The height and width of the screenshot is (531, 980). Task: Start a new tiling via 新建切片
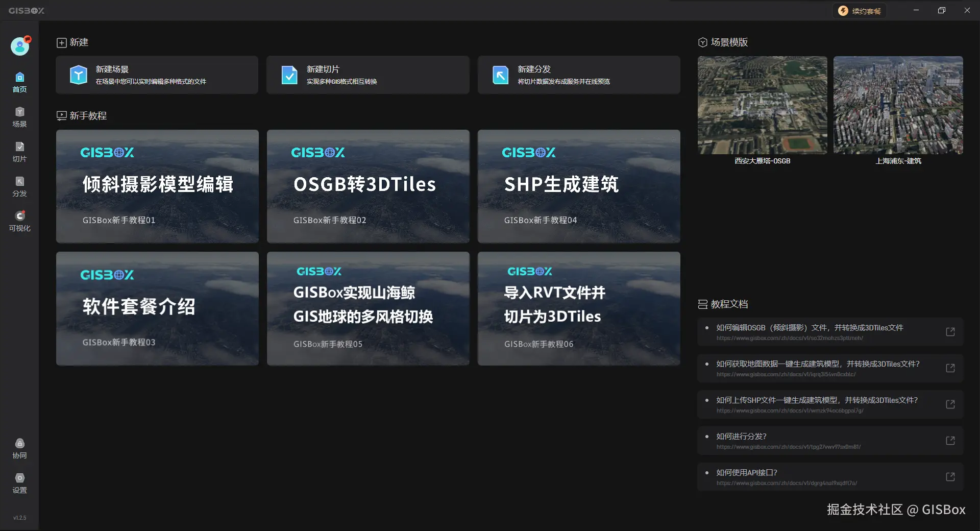pos(368,75)
